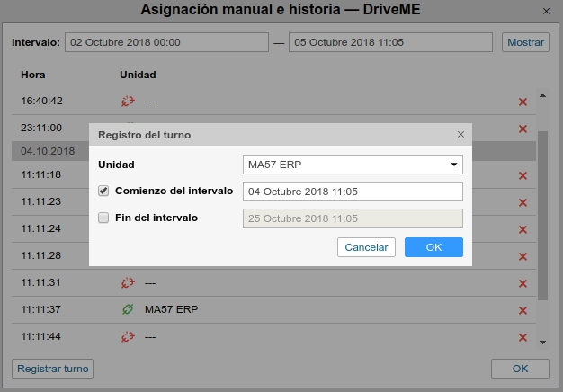The height and width of the screenshot is (392, 563).
Task: Delete the 11:11:18 history entry
Action: (x=523, y=175)
